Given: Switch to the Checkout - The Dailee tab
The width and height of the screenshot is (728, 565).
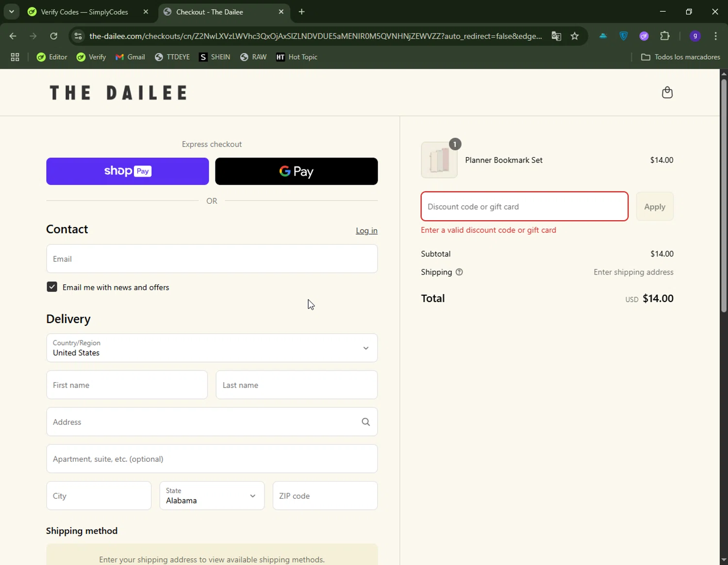Looking at the screenshot, I should 224,12.
